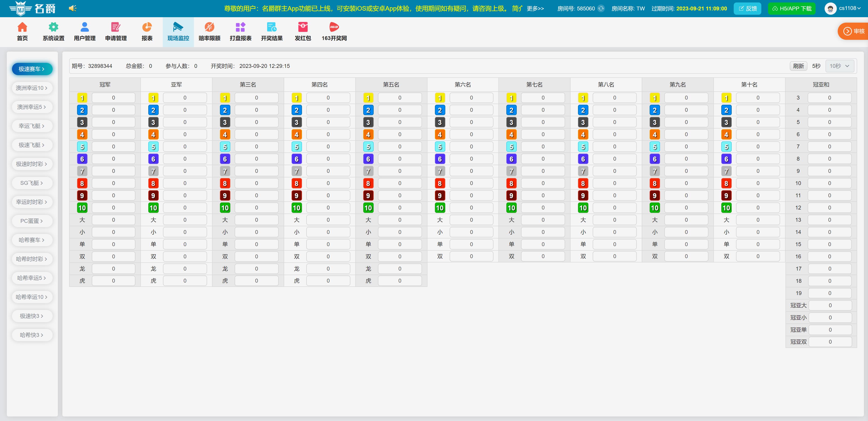
Task: Open 赔率限额 icon in toolbar
Action: click(209, 27)
